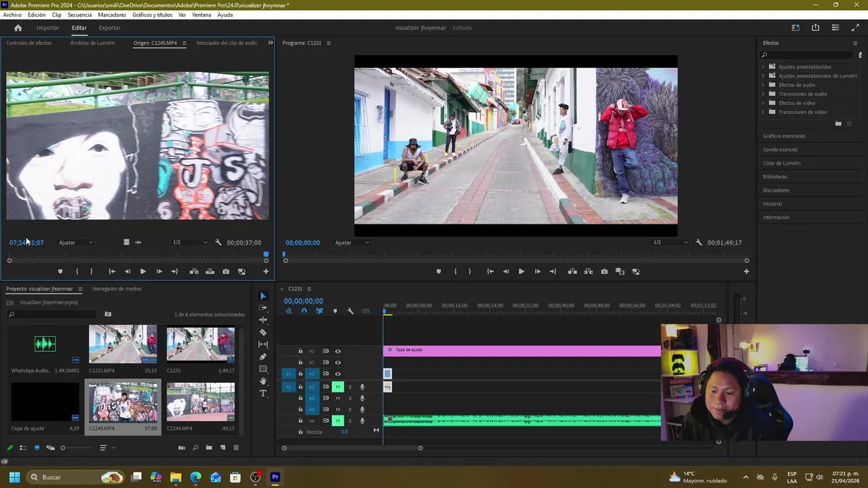Pick the Hand tool

[x=263, y=381]
